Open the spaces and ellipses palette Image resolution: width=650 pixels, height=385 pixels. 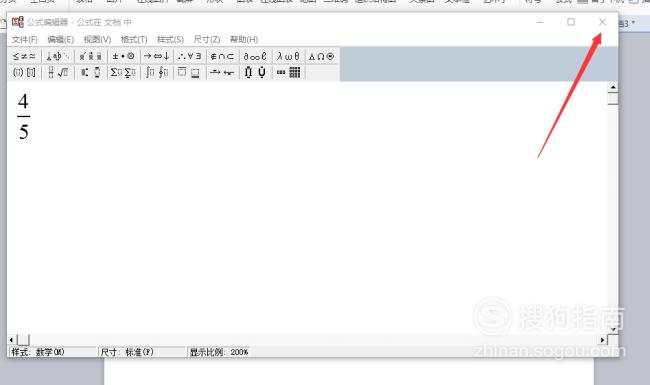pyautogui.click(x=58, y=56)
